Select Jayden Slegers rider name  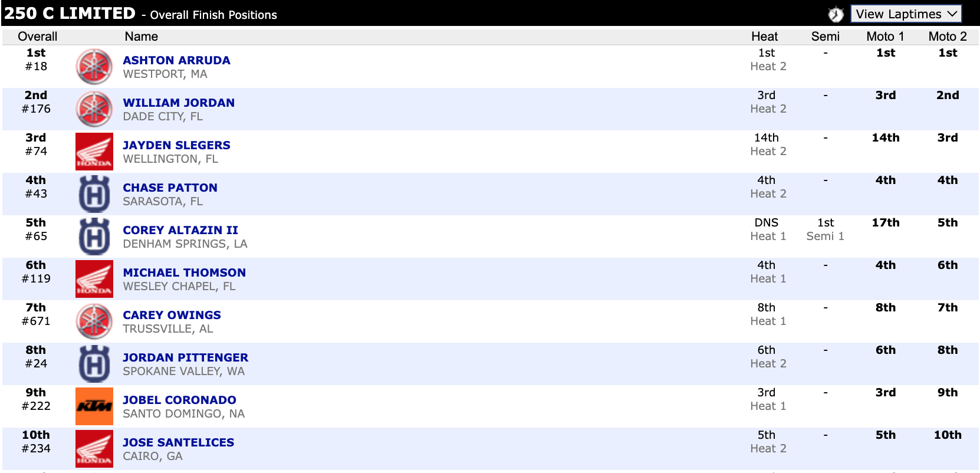tap(176, 145)
